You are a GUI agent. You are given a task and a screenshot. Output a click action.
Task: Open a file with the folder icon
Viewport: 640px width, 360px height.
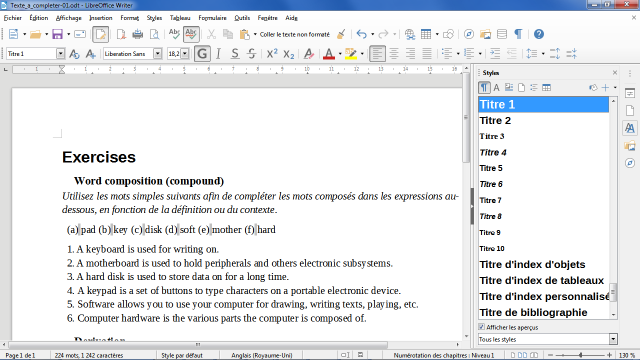coord(36,34)
